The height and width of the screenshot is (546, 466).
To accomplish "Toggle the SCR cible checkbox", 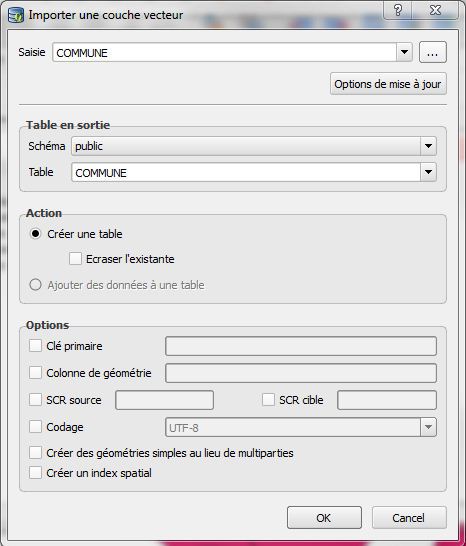I will [x=268, y=399].
